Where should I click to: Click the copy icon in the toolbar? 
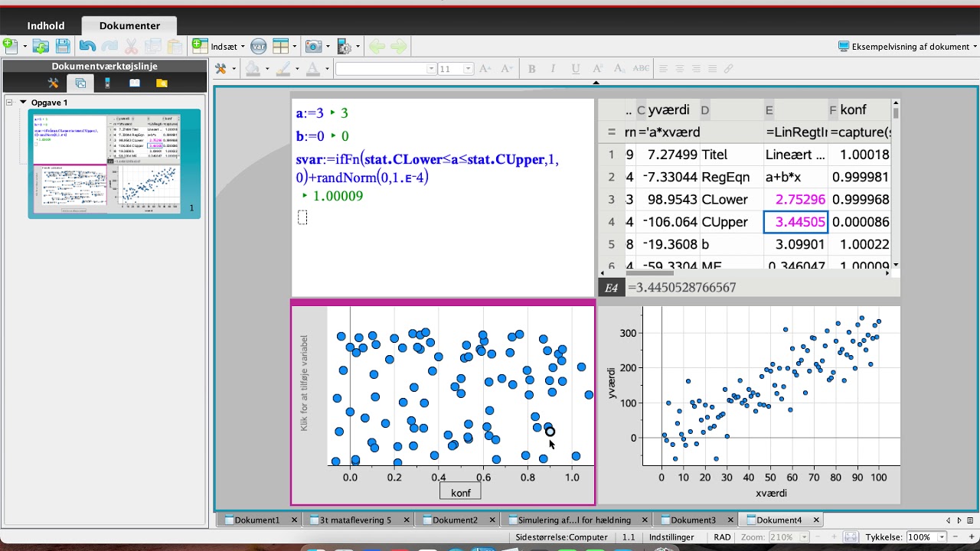click(153, 46)
